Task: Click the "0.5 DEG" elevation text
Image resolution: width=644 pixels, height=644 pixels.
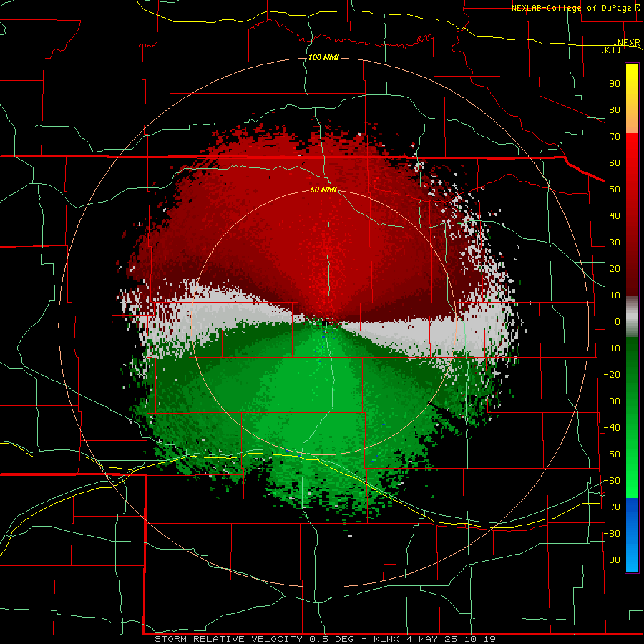Action: coord(333,639)
